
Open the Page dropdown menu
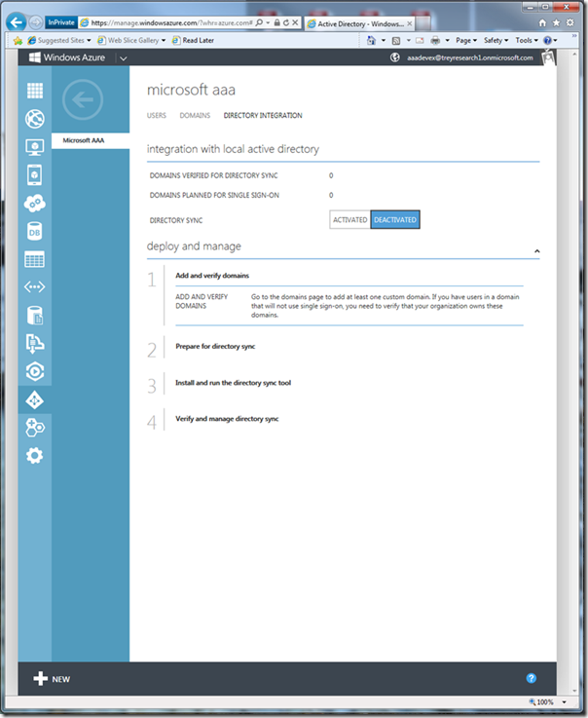click(466, 40)
